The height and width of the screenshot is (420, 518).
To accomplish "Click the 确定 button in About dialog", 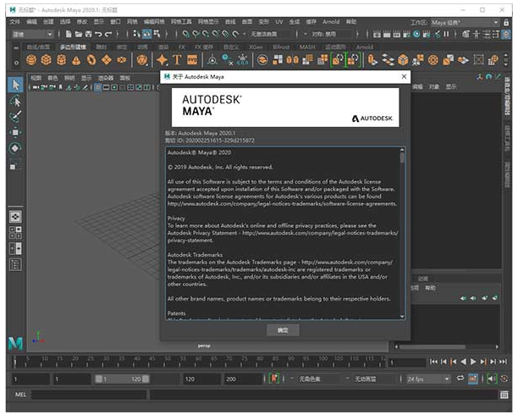I will [x=283, y=329].
